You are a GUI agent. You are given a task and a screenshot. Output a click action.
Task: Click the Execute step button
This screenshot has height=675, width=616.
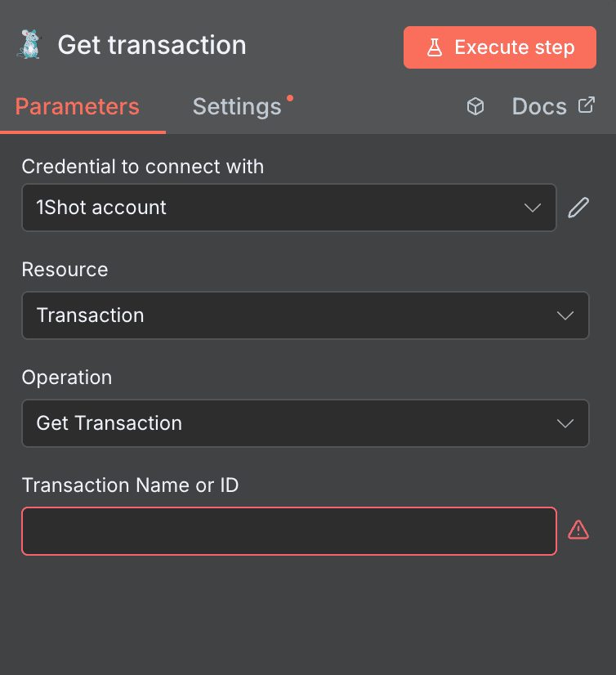(499, 47)
